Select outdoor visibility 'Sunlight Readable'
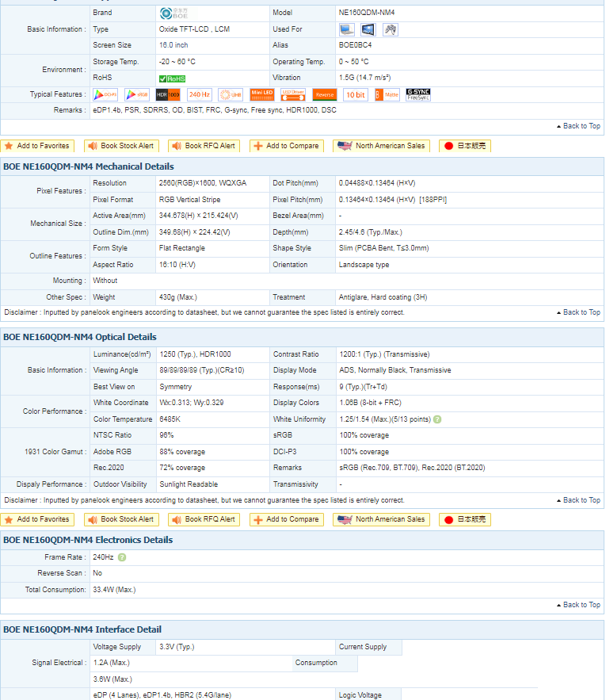Image resolution: width=606 pixels, height=700 pixels. click(x=189, y=484)
